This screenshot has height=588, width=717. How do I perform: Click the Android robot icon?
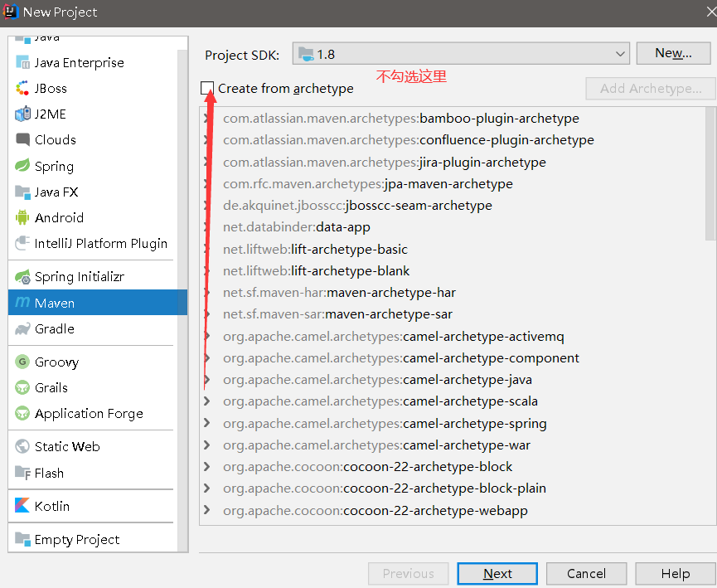point(22,217)
